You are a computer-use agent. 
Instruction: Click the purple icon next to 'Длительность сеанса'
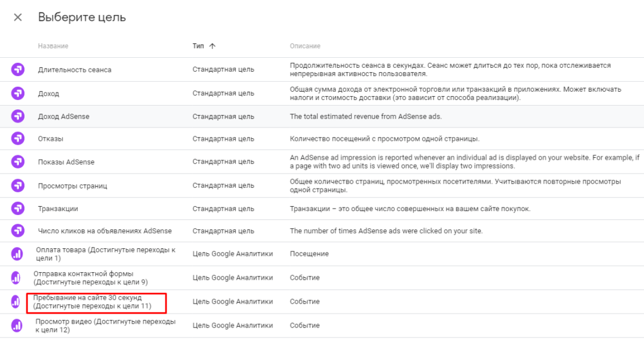[18, 70]
